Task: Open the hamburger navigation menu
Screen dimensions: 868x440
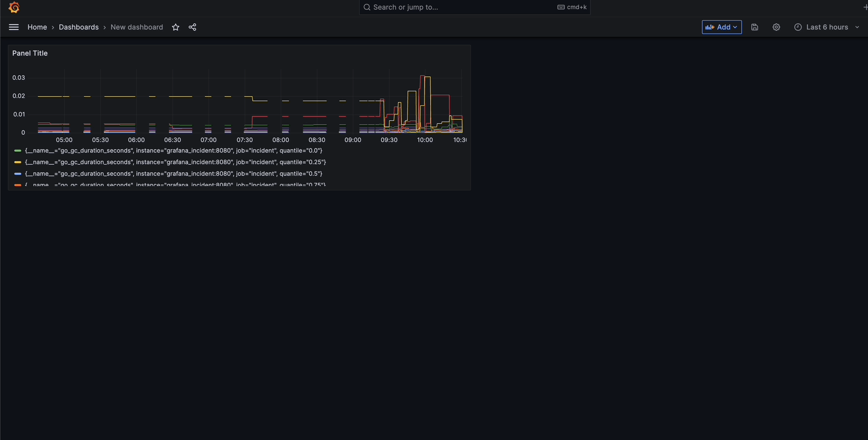Action: point(14,27)
